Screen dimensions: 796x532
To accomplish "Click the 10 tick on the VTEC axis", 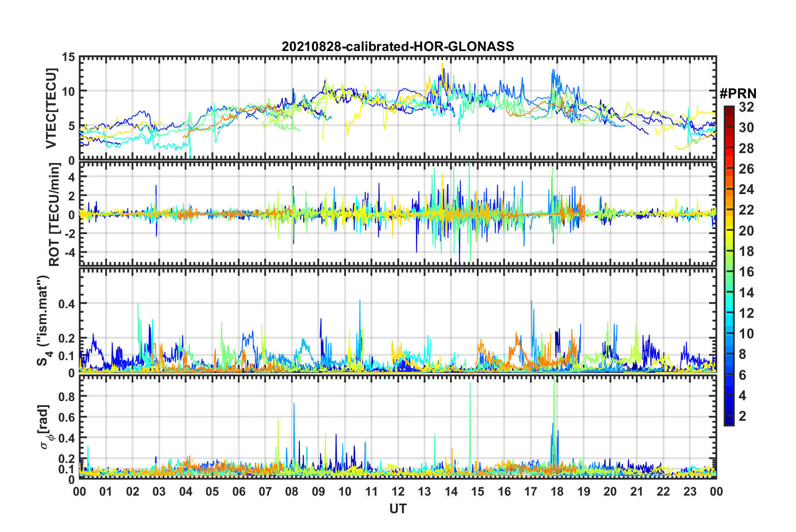I will (x=68, y=92).
